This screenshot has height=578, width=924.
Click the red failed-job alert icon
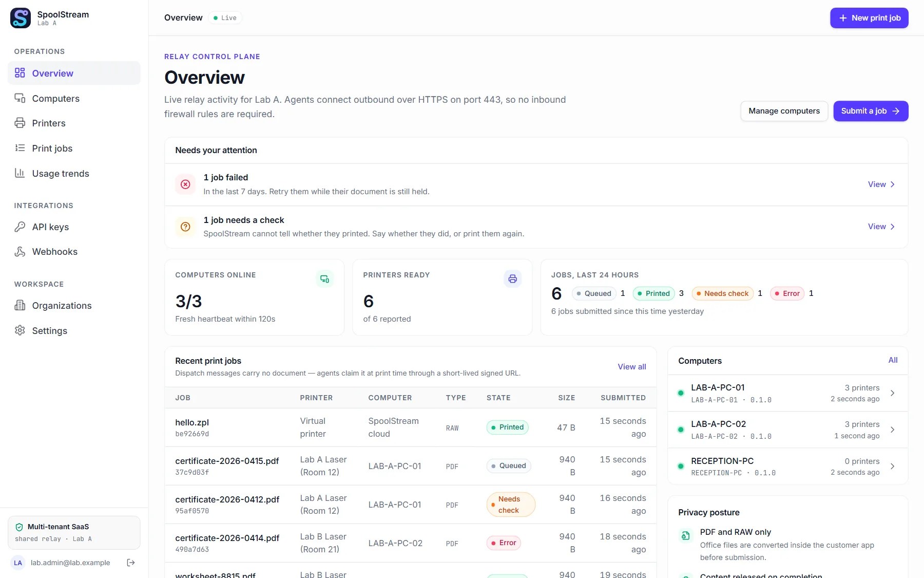[x=185, y=184]
